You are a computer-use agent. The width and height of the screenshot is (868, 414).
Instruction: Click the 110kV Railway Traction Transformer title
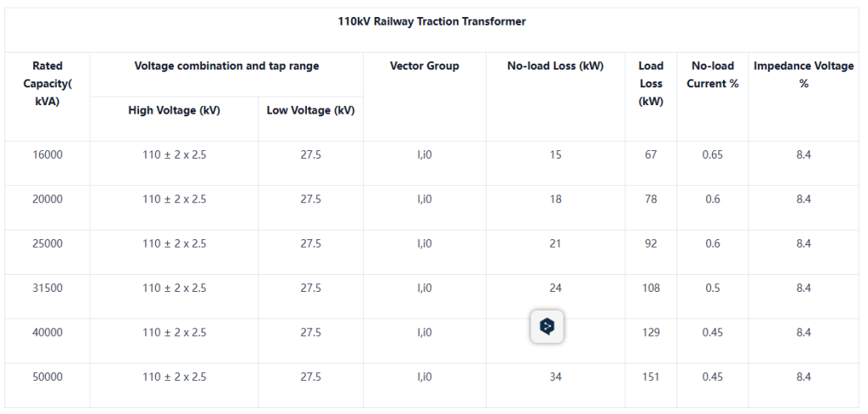coord(432,21)
